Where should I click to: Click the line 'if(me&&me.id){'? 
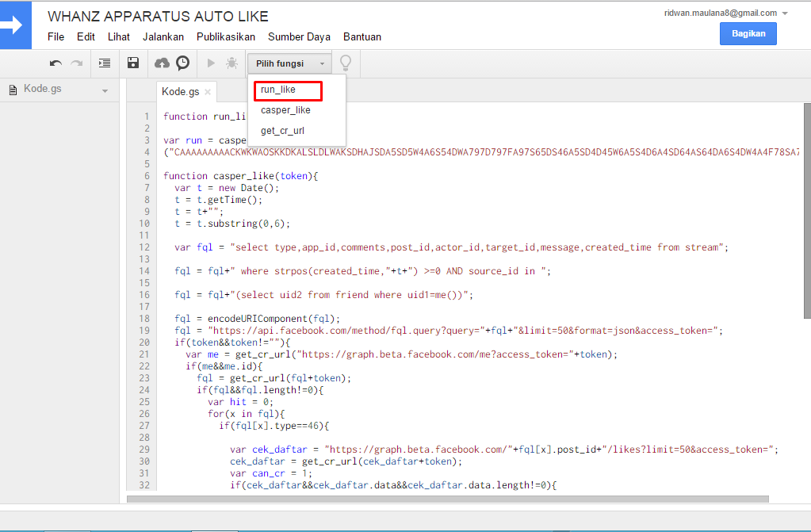(224, 366)
